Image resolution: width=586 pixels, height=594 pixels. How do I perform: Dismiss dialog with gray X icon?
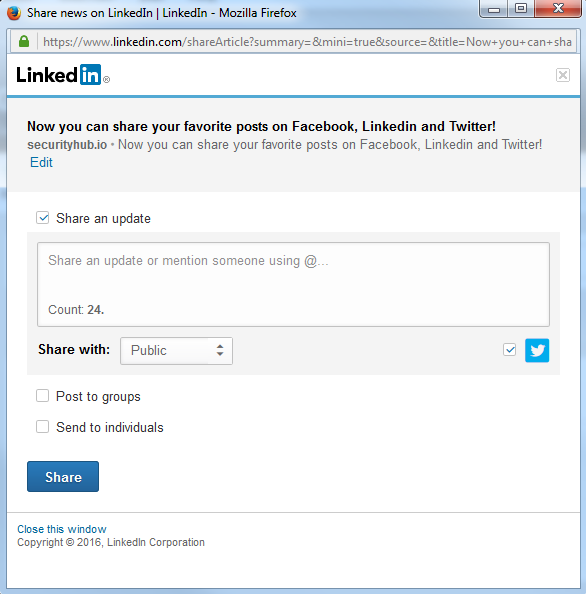click(x=563, y=75)
